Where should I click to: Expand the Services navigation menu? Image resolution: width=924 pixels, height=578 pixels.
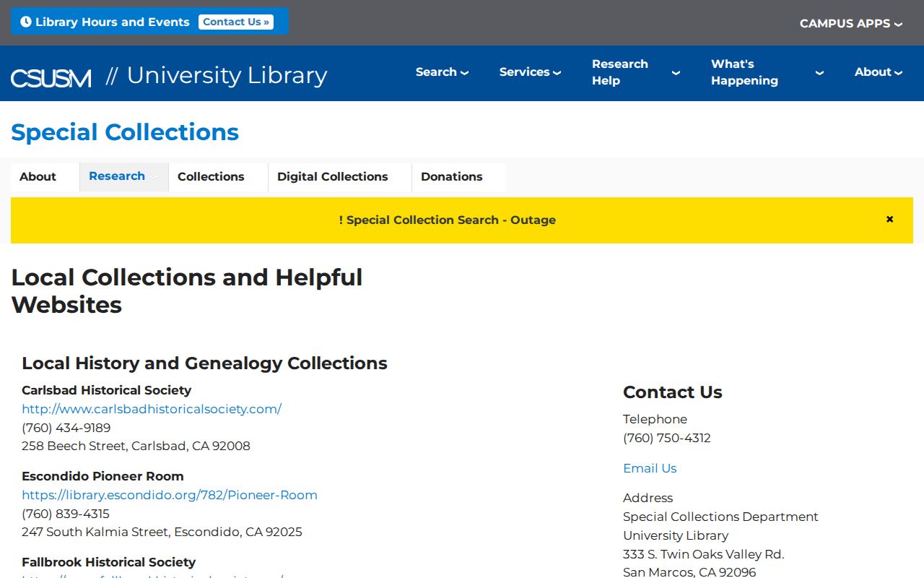[530, 72]
